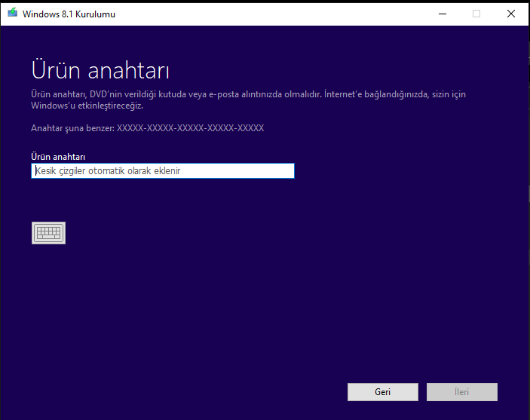Screen dimensions: 530x420
Task: Click the small 'Ürün anahtarı' field label
Action: tap(58, 157)
